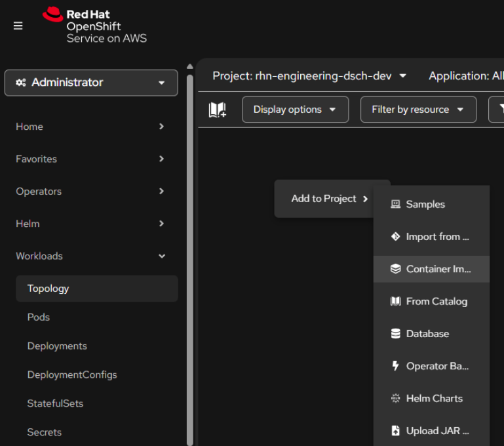Click the add-to-project book icon in toolbar
504x446 pixels.
217,110
